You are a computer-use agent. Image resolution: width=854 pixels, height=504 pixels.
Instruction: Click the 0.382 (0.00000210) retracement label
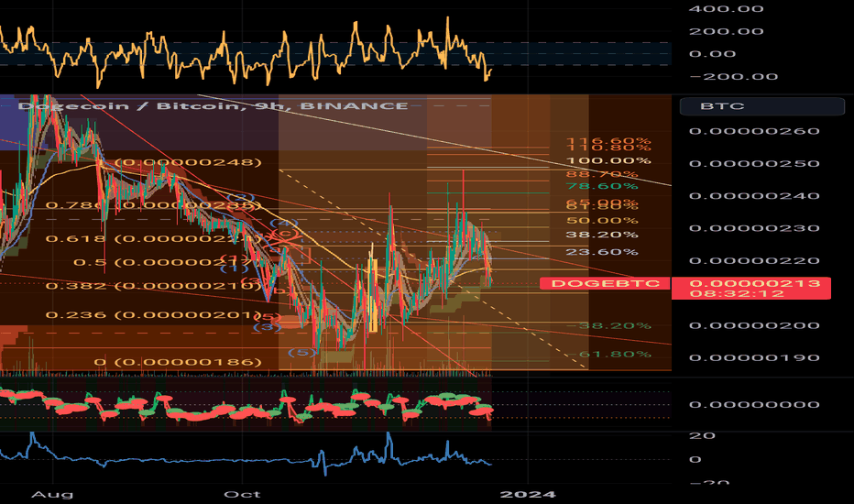coord(154,286)
